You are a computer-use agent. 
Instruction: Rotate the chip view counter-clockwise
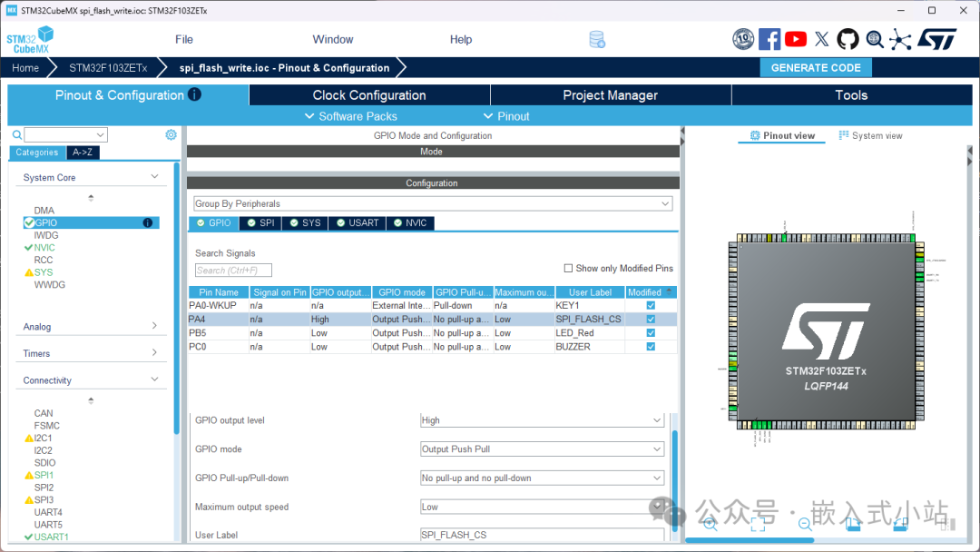pyautogui.click(x=900, y=524)
